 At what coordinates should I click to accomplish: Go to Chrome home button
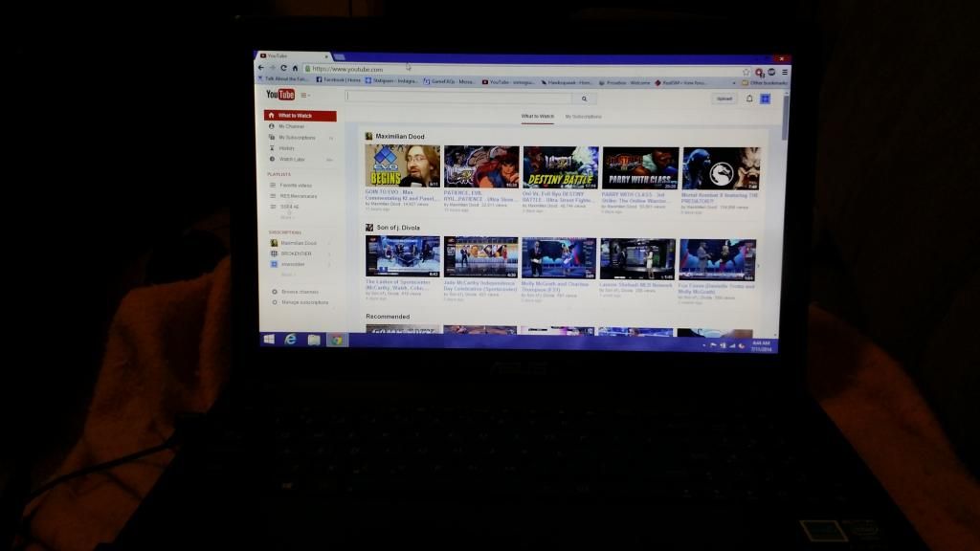(x=296, y=69)
